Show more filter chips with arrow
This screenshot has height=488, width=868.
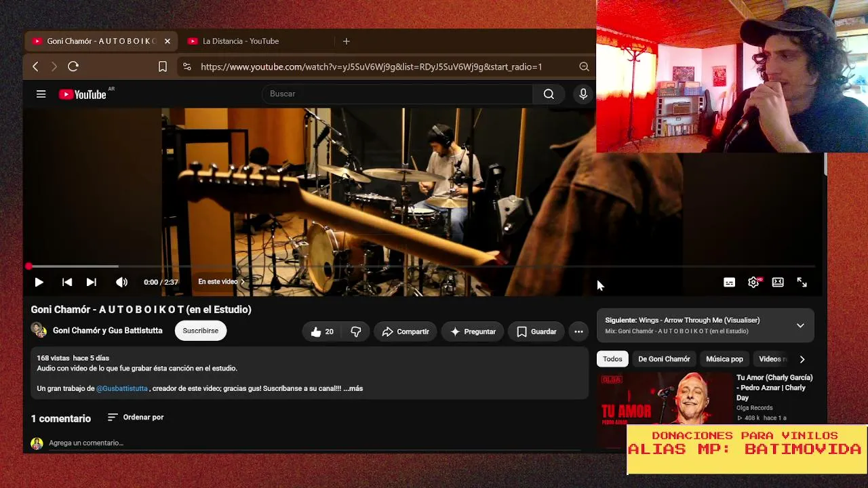click(x=802, y=359)
